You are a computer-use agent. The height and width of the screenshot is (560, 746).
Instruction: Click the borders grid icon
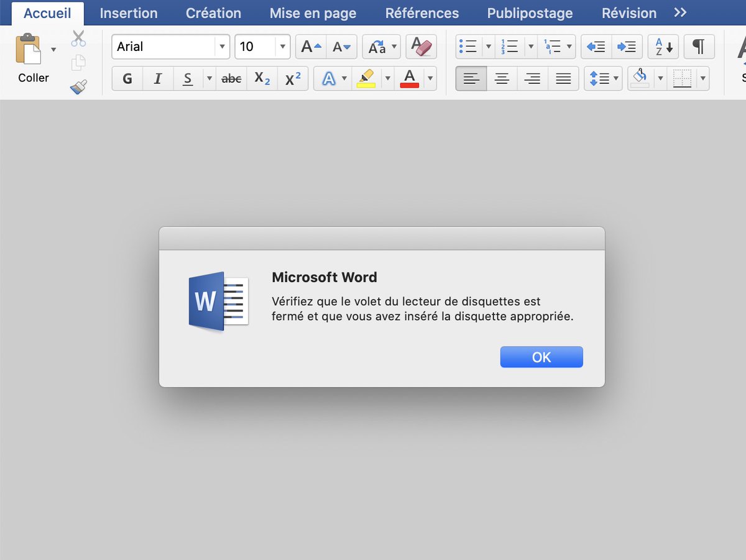pos(682,79)
